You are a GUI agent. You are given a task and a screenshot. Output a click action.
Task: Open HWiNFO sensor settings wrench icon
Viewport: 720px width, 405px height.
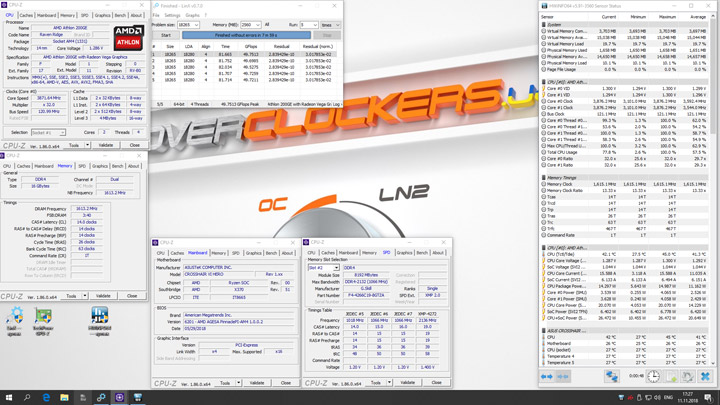687,376
